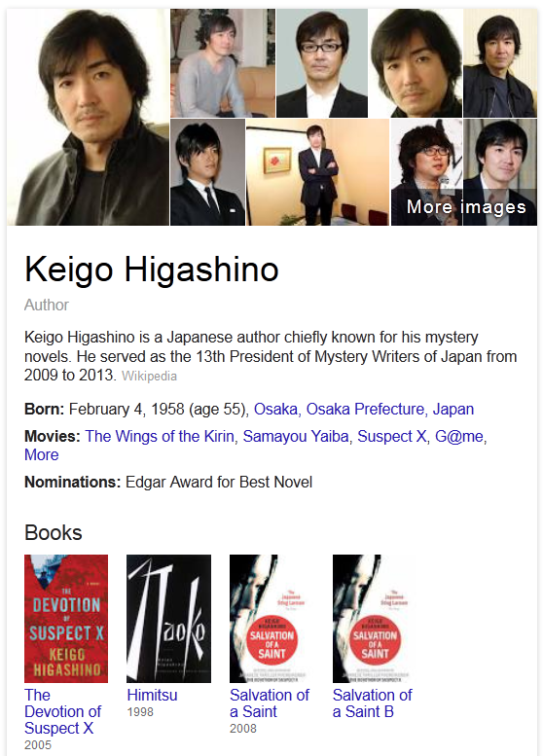The image size is (543, 756).
Task: Select photo of man standing with arms crossed
Action: (318, 172)
